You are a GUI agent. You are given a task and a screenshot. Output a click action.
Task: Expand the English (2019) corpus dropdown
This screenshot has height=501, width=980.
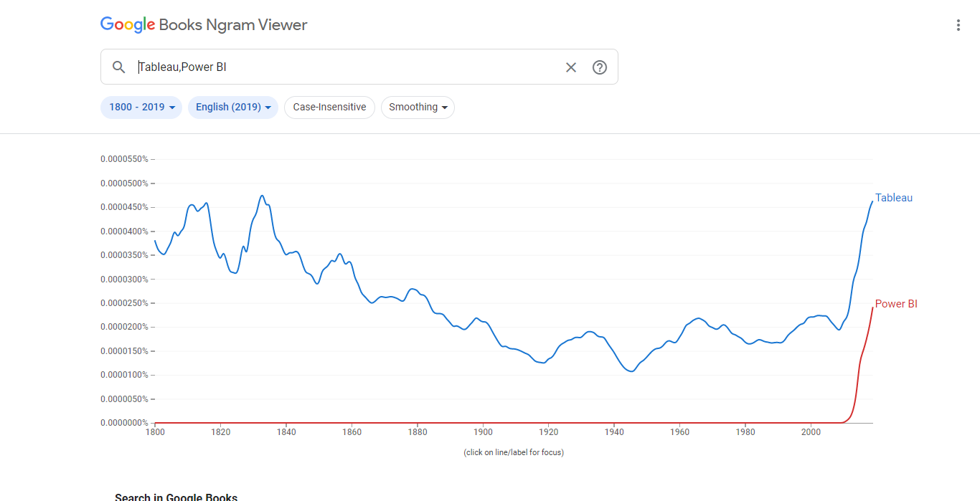[x=232, y=108]
